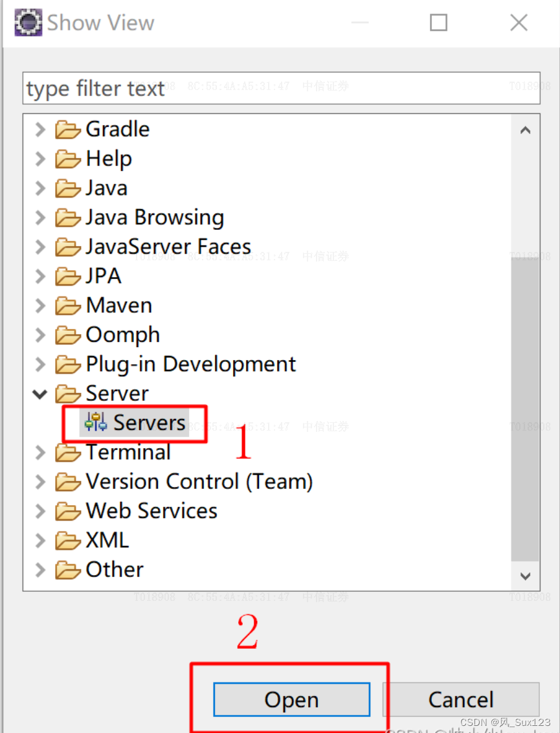Image resolution: width=560 pixels, height=733 pixels.
Task: Click the XML folder icon
Action: tap(68, 541)
